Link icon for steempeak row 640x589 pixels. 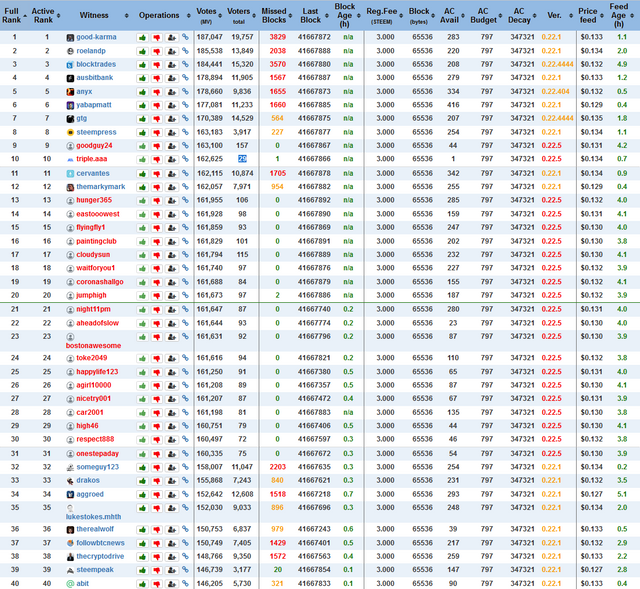185,570
